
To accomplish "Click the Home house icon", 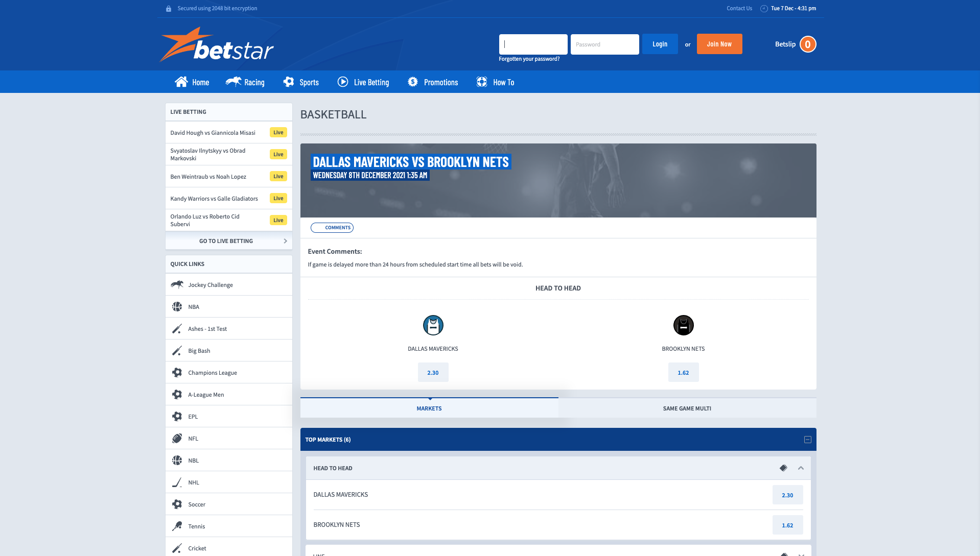I will pyautogui.click(x=181, y=82).
